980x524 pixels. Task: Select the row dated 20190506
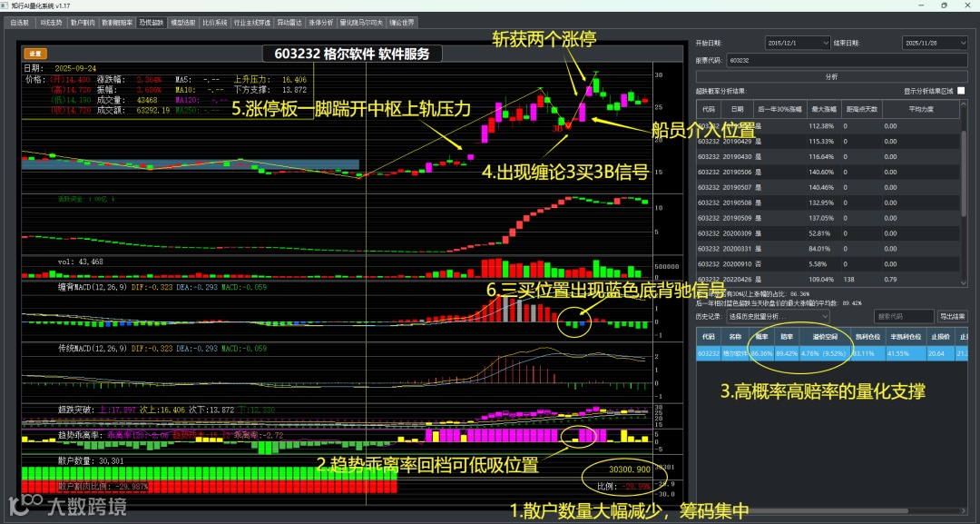pos(828,172)
